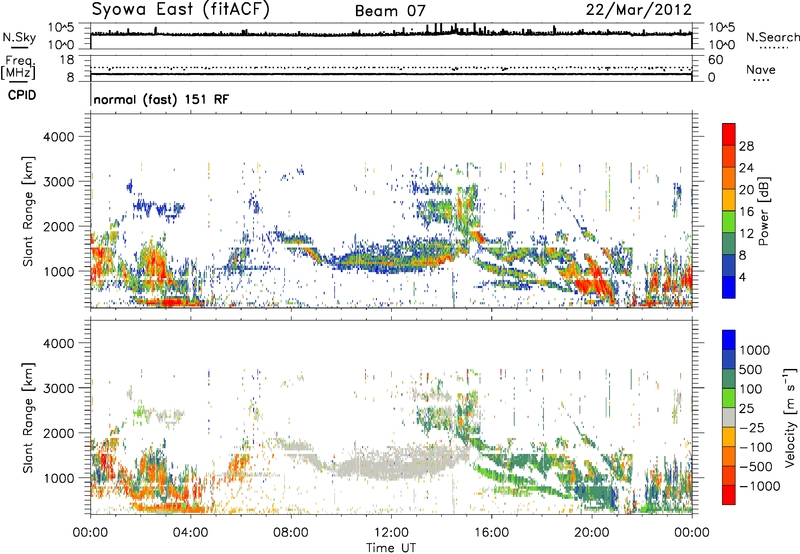This screenshot has width=800, height=554.
Task: Pick the bright blue top velocity colorbar segment
Action: [729, 340]
